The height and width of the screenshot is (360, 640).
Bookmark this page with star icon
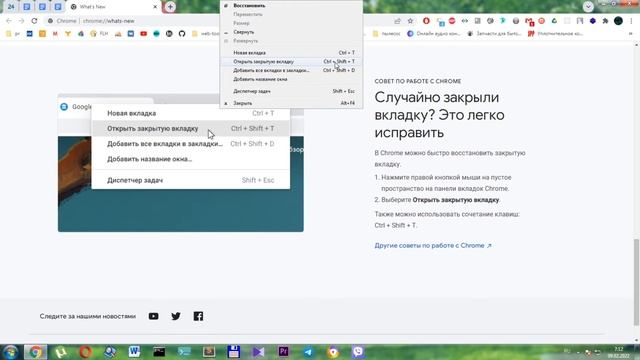(410, 21)
